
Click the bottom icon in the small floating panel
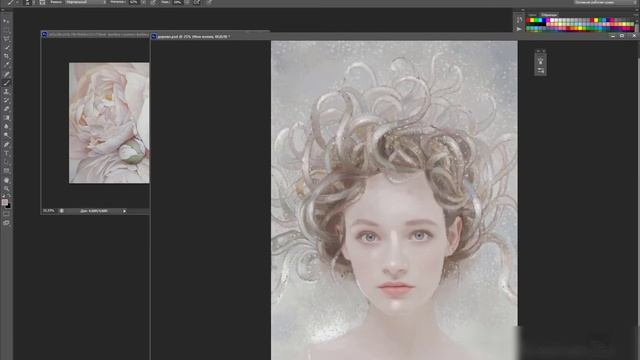(540, 71)
